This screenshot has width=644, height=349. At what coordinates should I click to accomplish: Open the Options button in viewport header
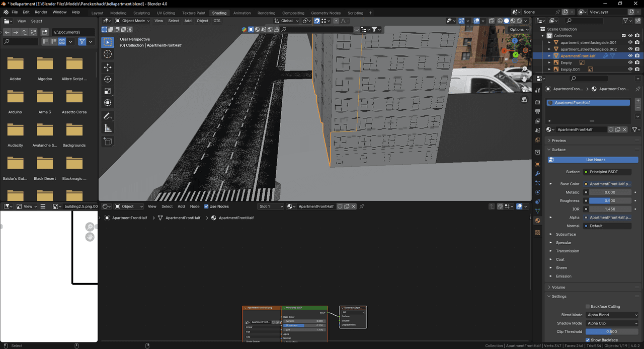click(x=519, y=30)
